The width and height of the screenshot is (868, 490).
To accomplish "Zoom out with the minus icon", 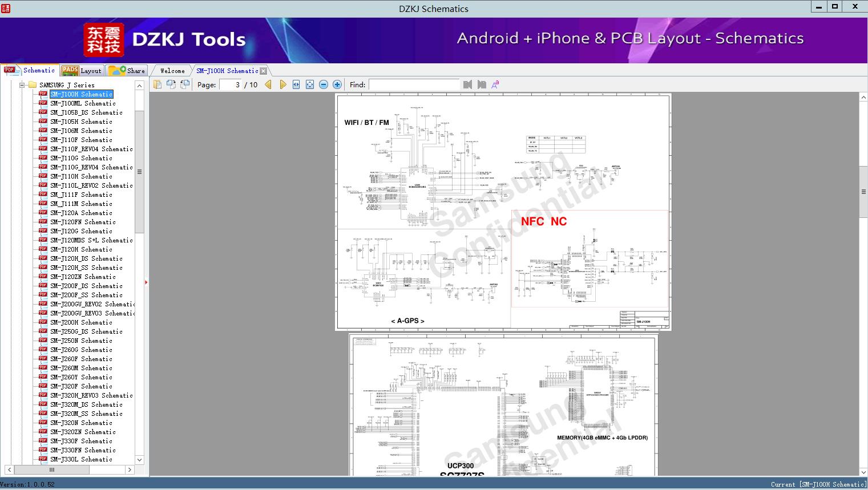I will [x=324, y=84].
